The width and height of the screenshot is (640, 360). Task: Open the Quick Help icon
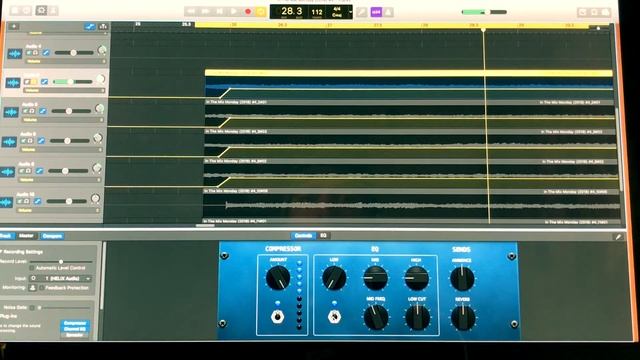tap(27, 10)
